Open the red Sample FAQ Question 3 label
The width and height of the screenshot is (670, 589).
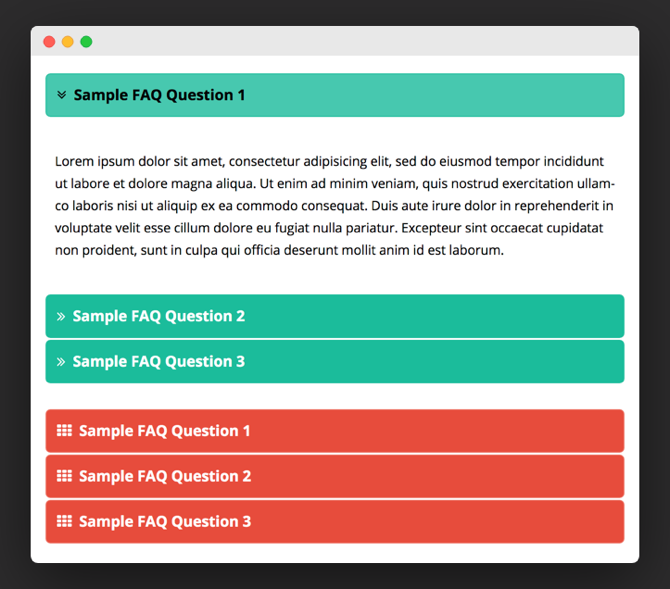[165, 521]
